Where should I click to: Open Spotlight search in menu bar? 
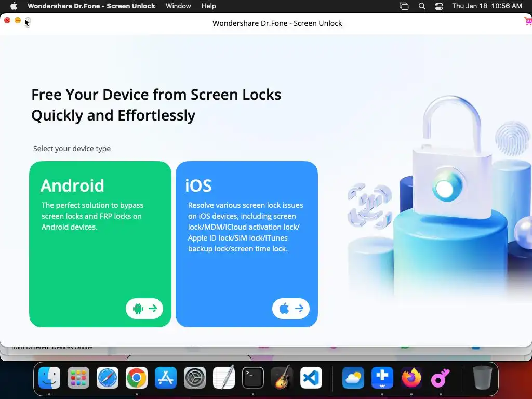[x=422, y=6]
